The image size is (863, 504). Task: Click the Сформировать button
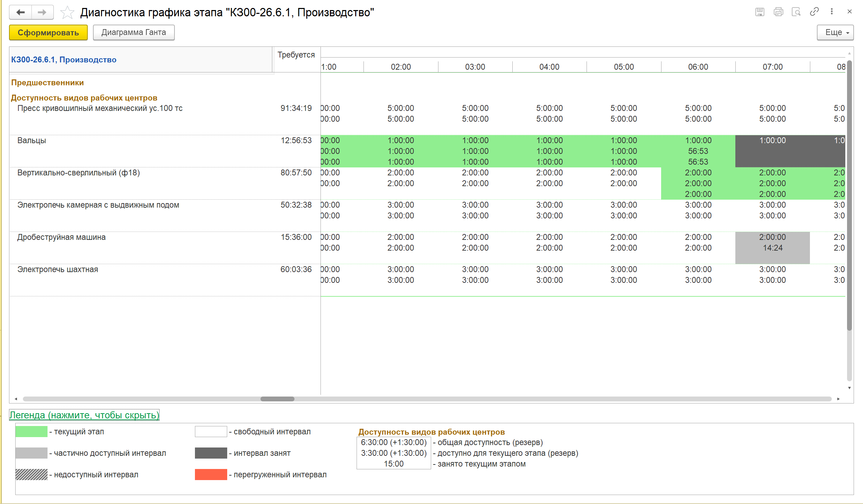tap(48, 33)
